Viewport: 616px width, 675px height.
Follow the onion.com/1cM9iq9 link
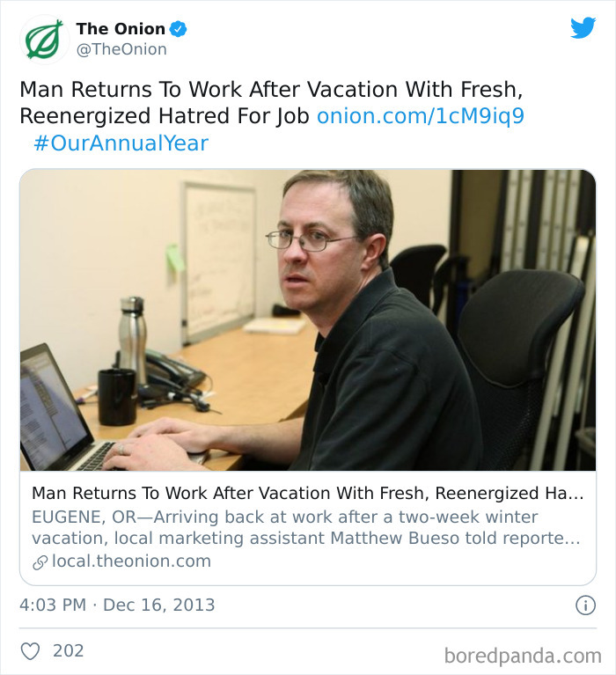(421, 116)
